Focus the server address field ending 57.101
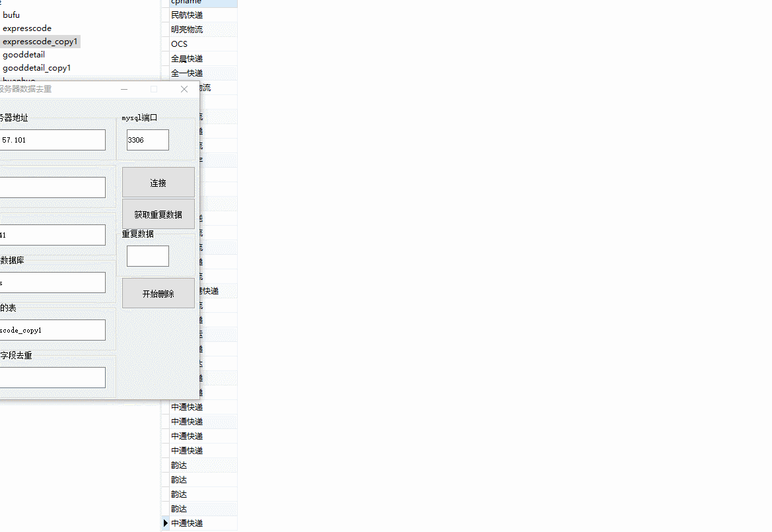 pyautogui.click(x=52, y=140)
